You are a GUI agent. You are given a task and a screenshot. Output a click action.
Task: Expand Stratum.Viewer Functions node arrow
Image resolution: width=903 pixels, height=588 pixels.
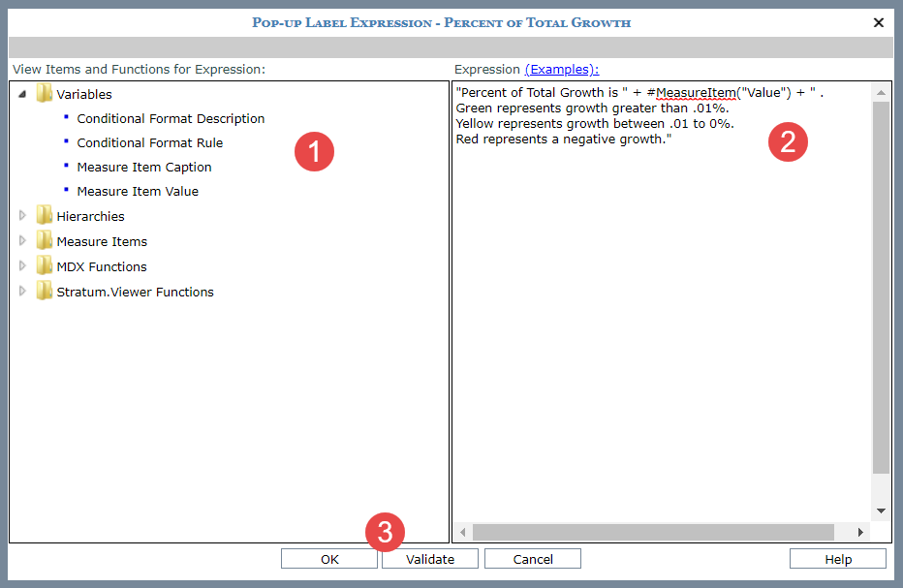[23, 292]
